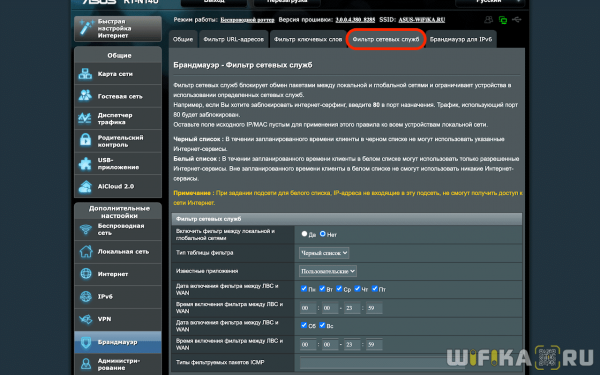Switch to the Брандмауэр для IPv6 tab

point(461,39)
